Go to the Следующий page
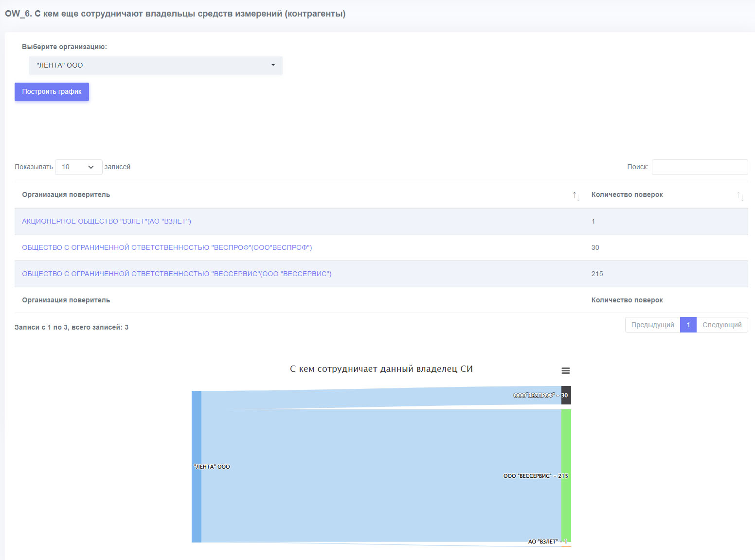Image resolution: width=755 pixels, height=560 pixels. pos(722,325)
